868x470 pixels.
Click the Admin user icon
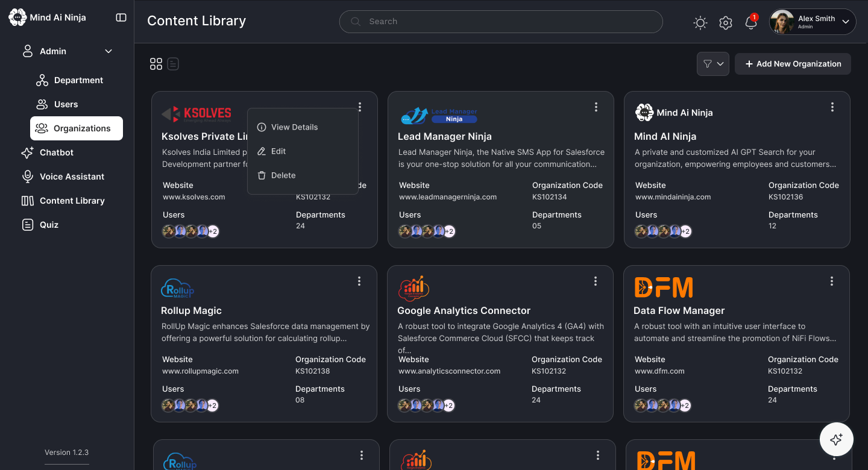click(x=27, y=51)
